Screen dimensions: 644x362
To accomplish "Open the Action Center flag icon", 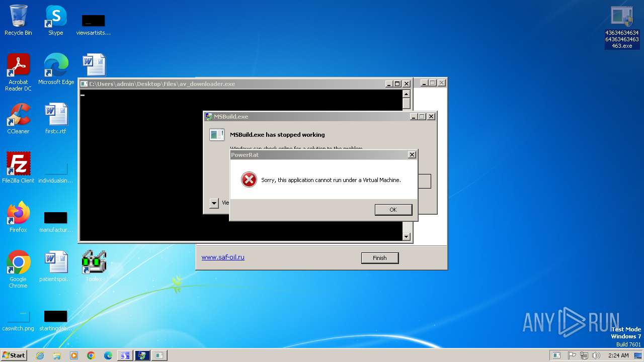I will coord(572,355).
